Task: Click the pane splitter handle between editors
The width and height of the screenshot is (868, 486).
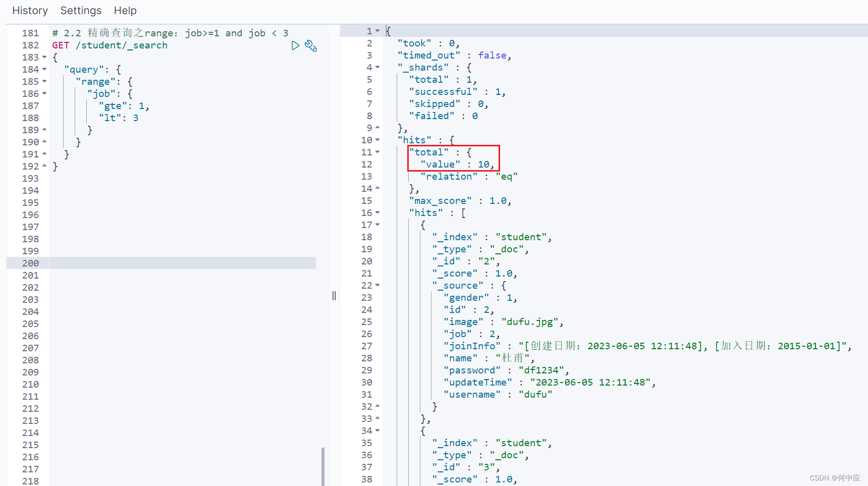Action: (334, 296)
